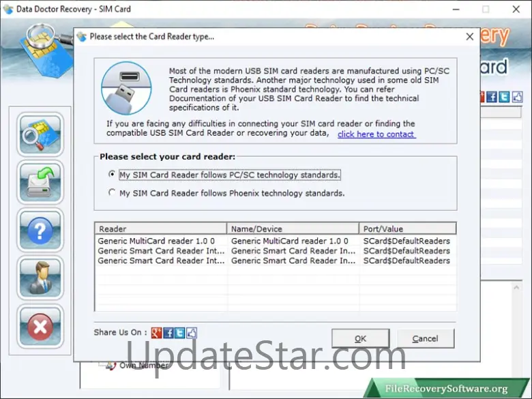This screenshot has height=399, width=532.
Task: Click the Save recovered data sidebar icon
Action: pyautogui.click(x=40, y=183)
